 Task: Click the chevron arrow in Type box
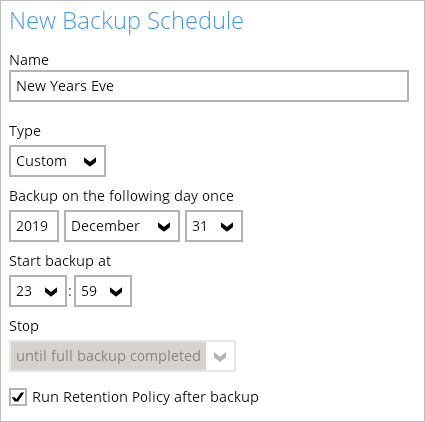tap(90, 162)
